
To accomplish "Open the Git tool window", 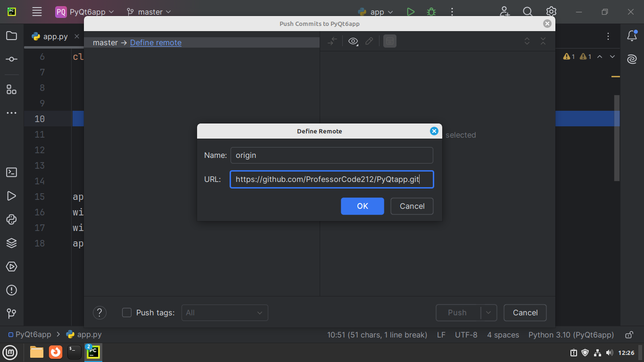I will click(12, 313).
